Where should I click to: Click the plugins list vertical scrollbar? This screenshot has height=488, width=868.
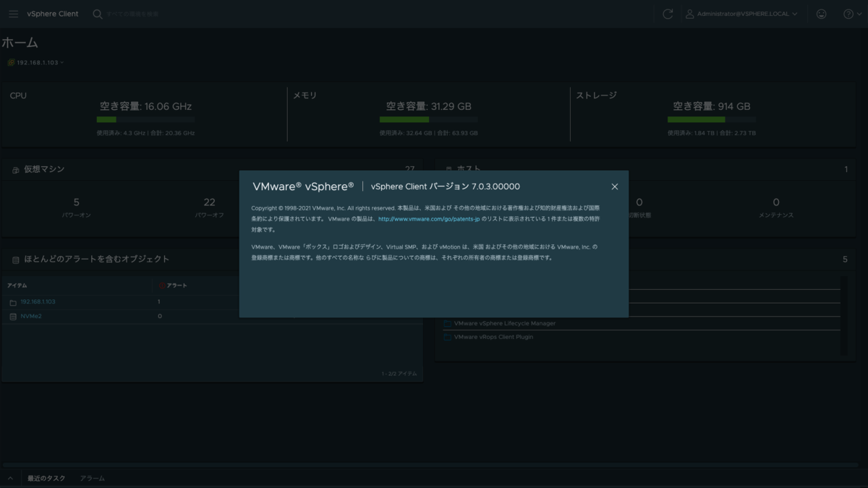pyautogui.click(x=843, y=314)
